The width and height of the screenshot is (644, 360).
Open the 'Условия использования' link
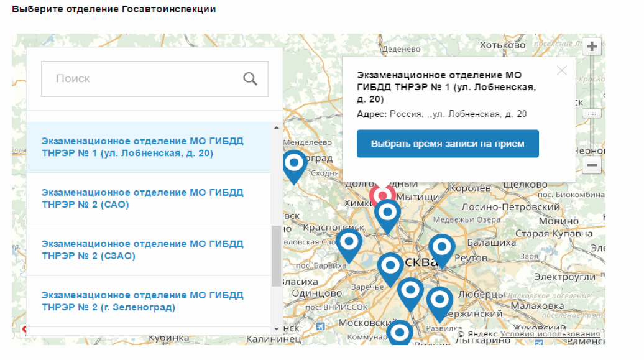point(550,335)
